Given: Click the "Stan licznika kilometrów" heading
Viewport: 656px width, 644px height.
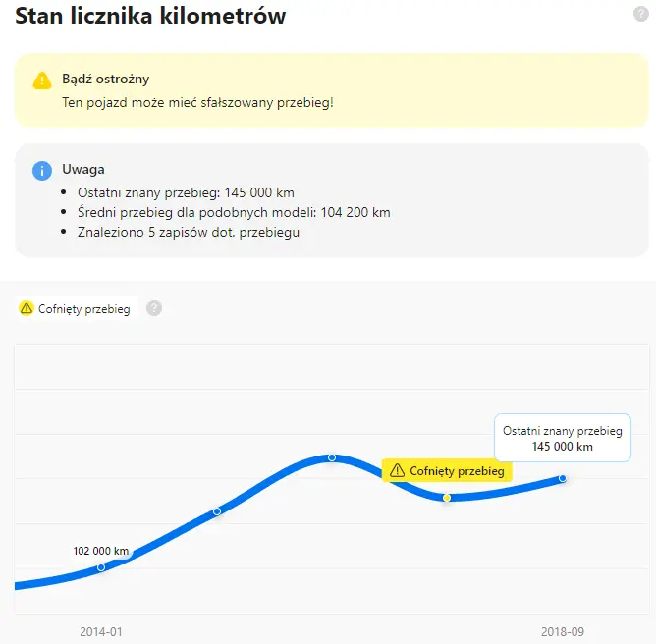Looking at the screenshot, I should pos(151,16).
